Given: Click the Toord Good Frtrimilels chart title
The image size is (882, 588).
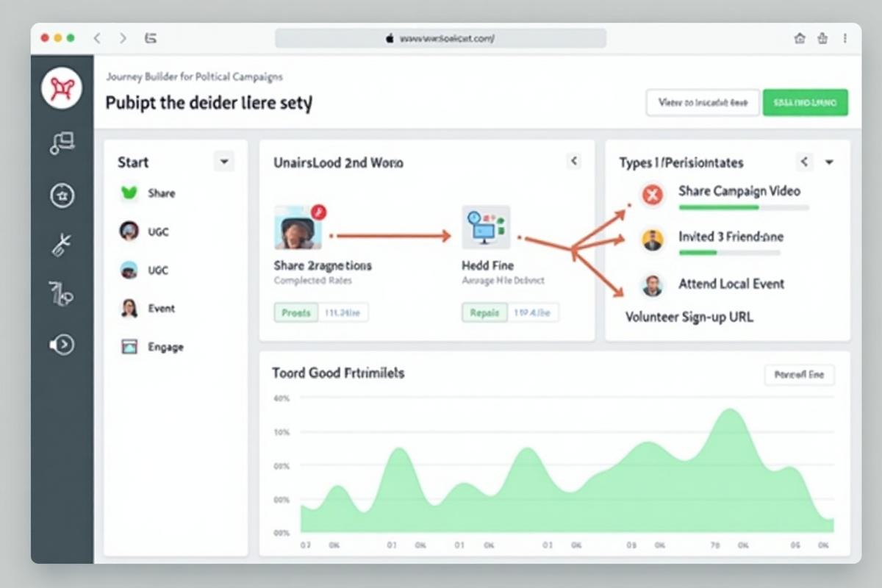Looking at the screenshot, I should coord(338,373).
